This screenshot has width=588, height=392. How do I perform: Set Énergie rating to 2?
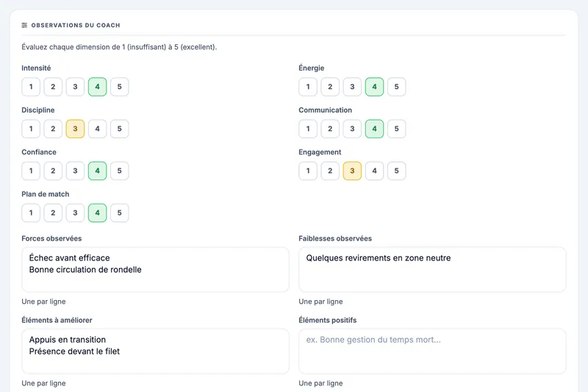point(330,87)
